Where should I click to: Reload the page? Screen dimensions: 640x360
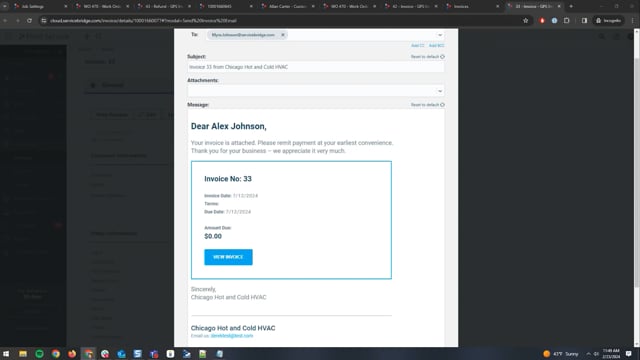29,20
